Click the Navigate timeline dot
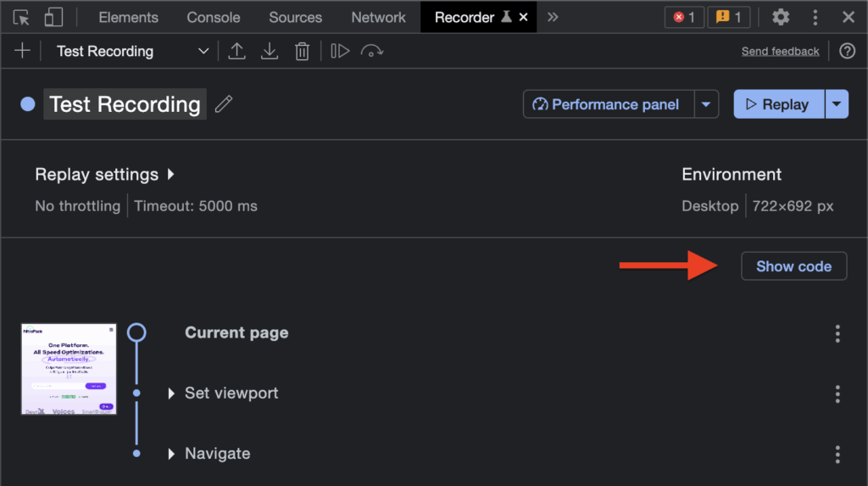Screen dimensions: 868x486 pyautogui.click(x=136, y=453)
